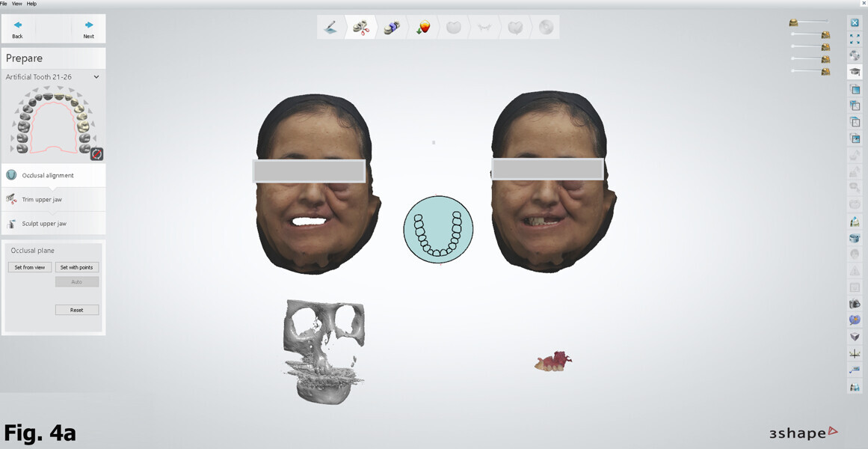Click the fullscreen arrows icon
The width and height of the screenshot is (868, 449).
coord(855,39)
